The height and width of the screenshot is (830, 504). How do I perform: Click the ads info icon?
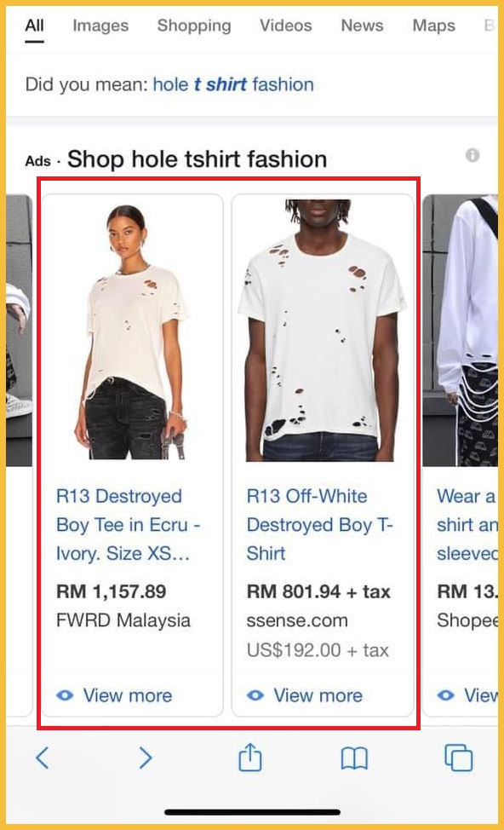coord(472,155)
